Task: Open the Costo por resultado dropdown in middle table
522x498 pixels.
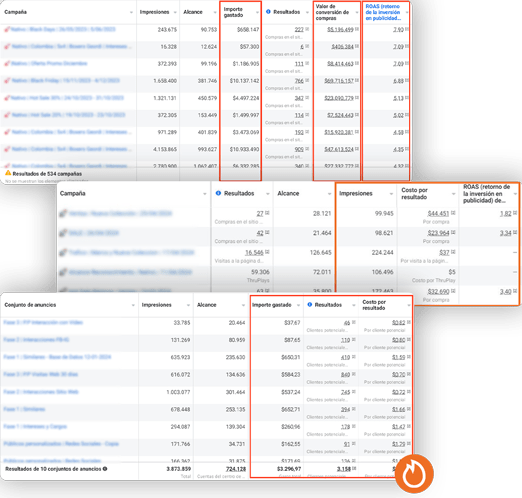Action: (453, 194)
